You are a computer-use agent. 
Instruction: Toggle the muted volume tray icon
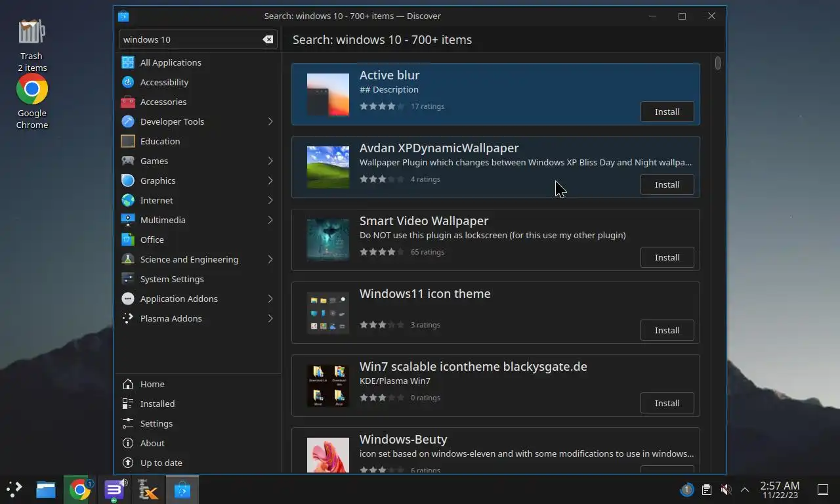point(726,490)
